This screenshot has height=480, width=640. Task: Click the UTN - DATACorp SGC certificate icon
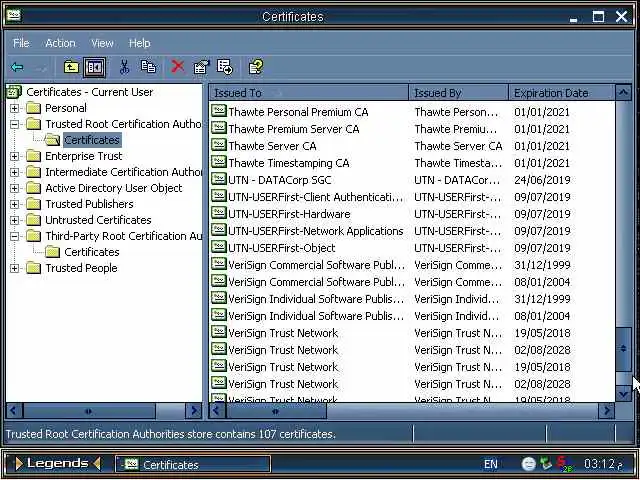pos(219,179)
